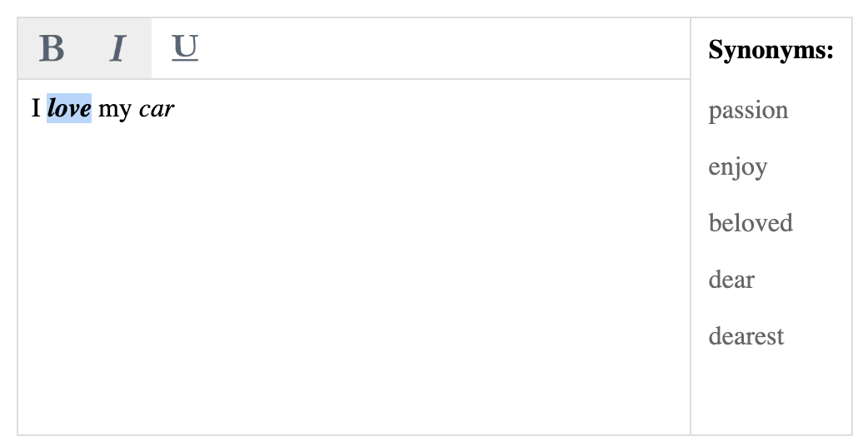Click empty toolbar space right of Underline
868x446 pixels.
(x=441, y=49)
